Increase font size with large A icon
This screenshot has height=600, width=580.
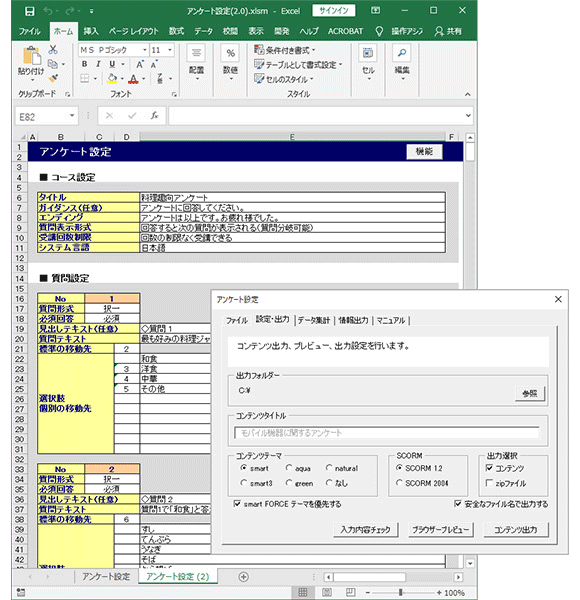pos(140,64)
